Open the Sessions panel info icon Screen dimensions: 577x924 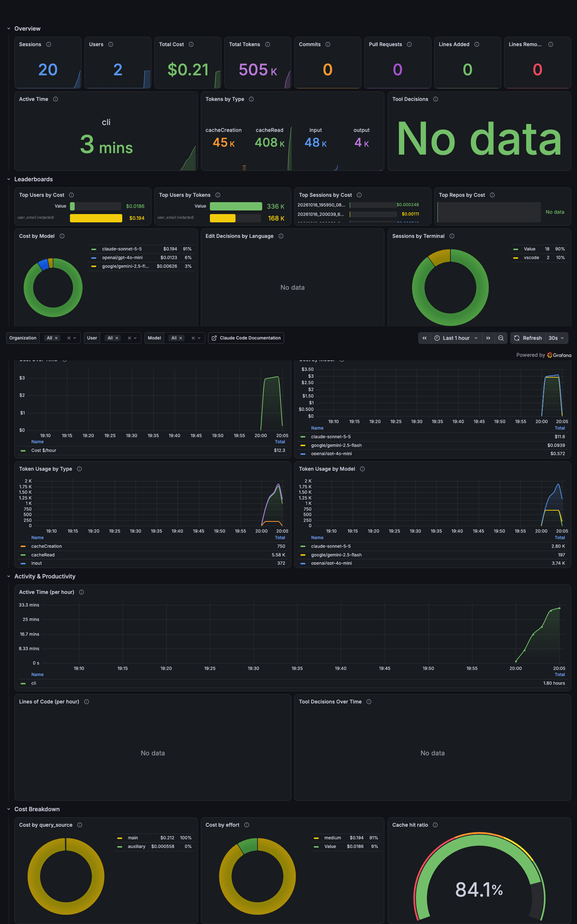click(x=48, y=44)
